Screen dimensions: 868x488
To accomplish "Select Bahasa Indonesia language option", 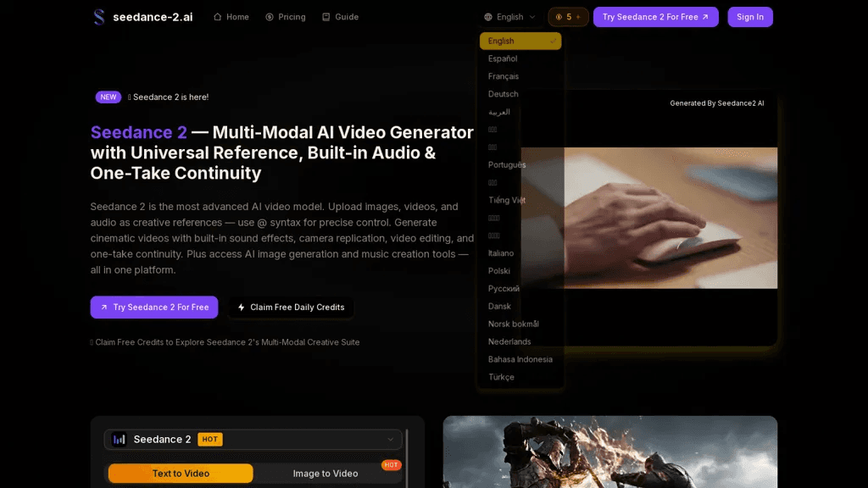I will (x=520, y=359).
